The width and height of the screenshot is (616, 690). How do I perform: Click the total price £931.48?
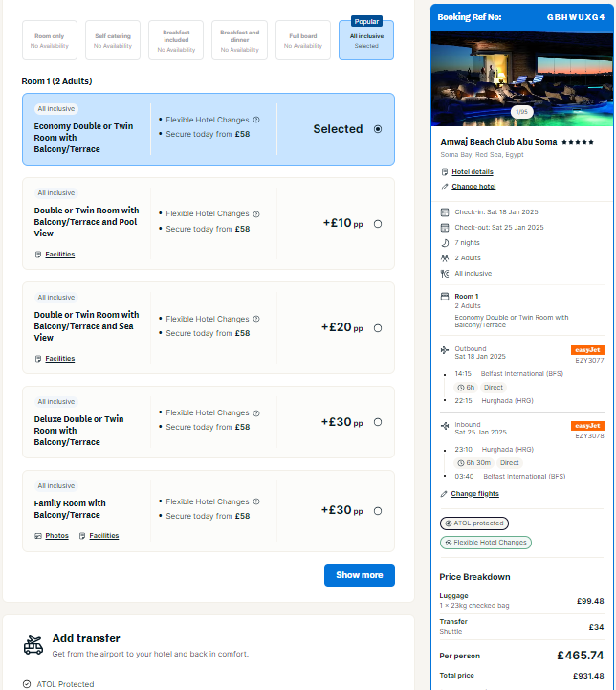588,676
